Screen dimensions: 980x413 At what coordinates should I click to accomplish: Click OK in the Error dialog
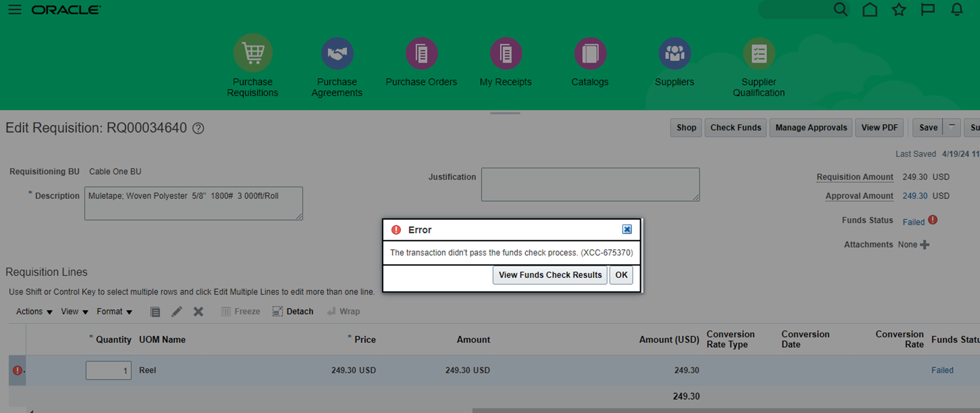pos(621,275)
